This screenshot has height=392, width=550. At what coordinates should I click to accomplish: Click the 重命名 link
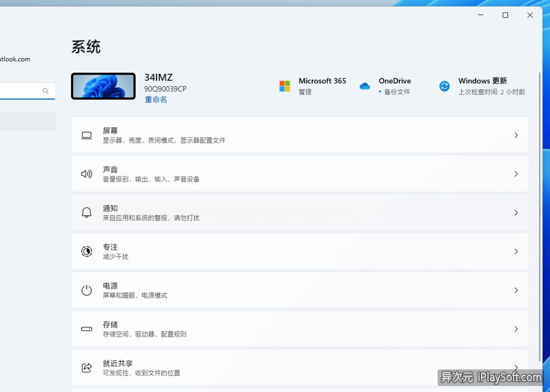point(156,100)
